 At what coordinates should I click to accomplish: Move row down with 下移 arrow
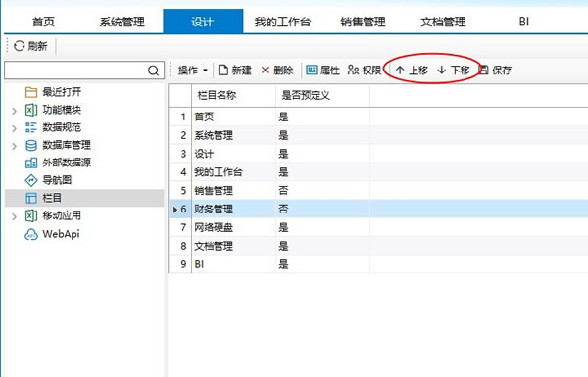(x=442, y=70)
